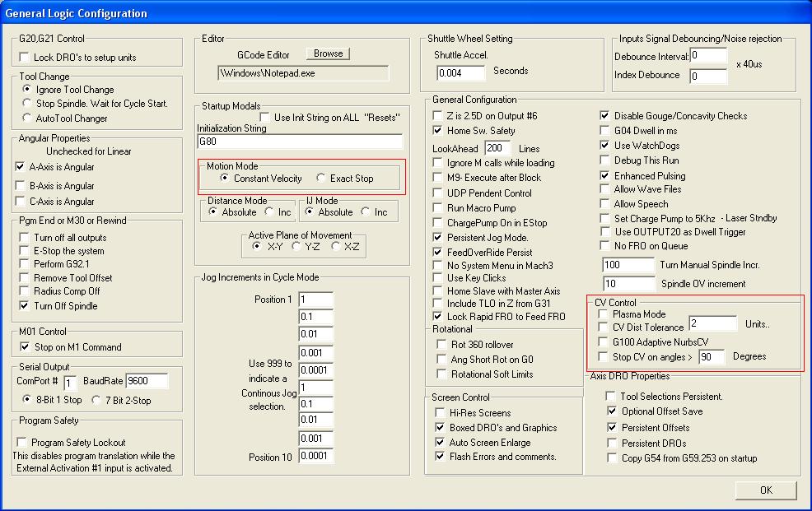
Task: Select Constant Velocity motion mode
Action: pyautogui.click(x=224, y=178)
